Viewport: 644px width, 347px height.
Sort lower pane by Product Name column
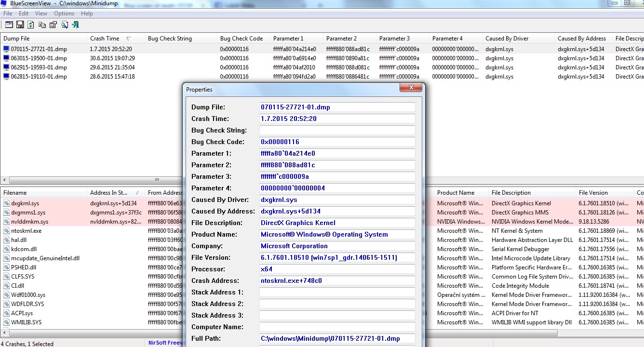pyautogui.click(x=461, y=193)
